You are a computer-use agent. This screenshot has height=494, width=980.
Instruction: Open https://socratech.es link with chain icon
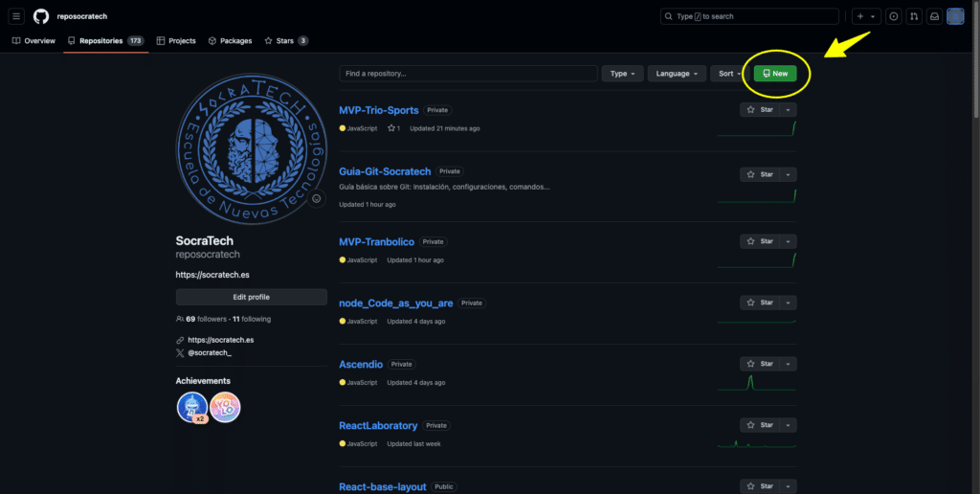click(221, 340)
